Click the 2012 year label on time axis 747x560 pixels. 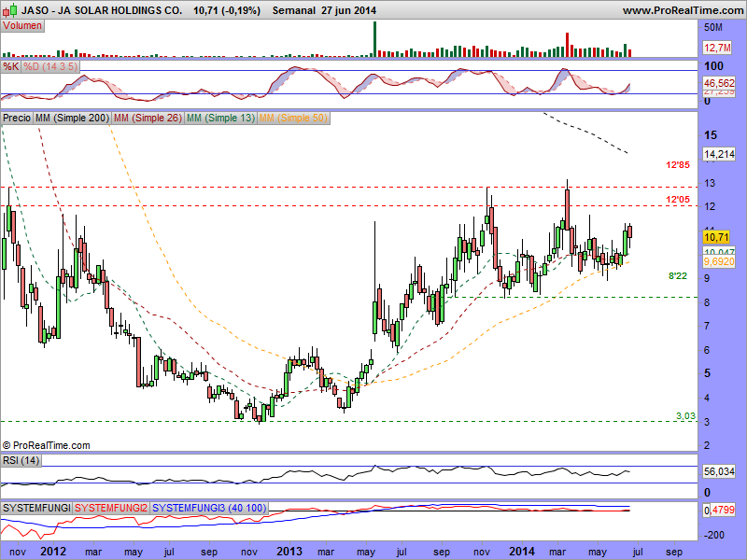point(53,552)
